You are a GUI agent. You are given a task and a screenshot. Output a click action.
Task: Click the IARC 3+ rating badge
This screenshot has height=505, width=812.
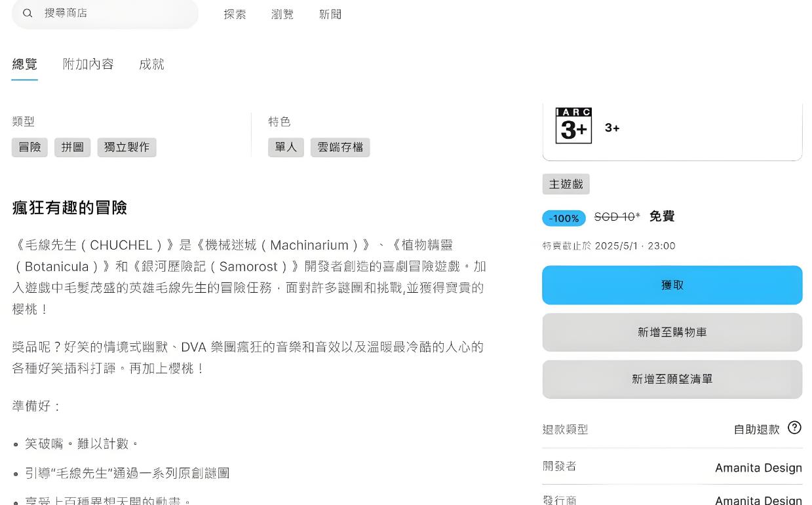coord(573,126)
